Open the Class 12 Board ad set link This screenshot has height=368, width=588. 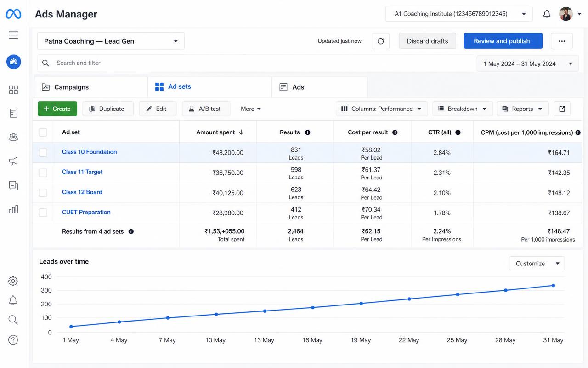(x=82, y=192)
